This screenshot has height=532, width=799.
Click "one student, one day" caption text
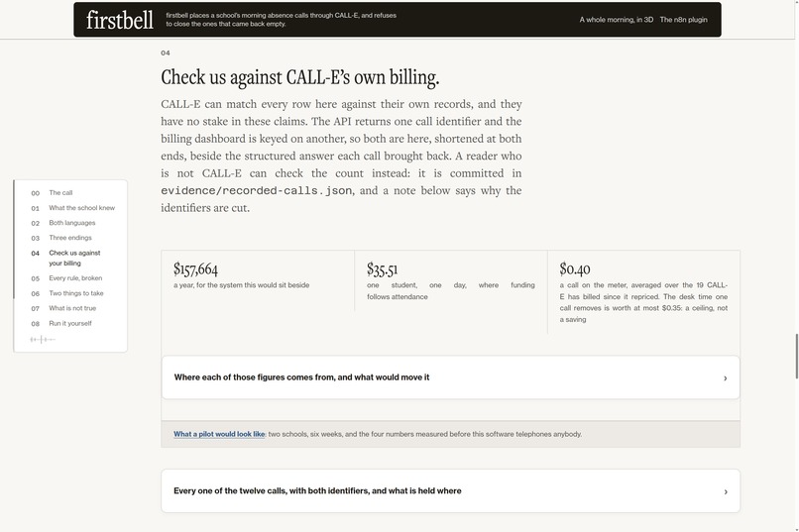(x=451, y=290)
